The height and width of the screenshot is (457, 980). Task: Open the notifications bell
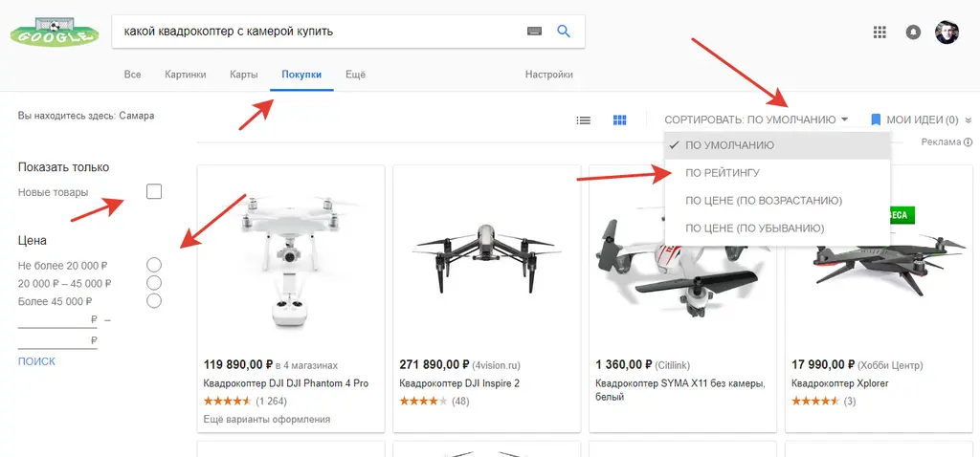[913, 33]
